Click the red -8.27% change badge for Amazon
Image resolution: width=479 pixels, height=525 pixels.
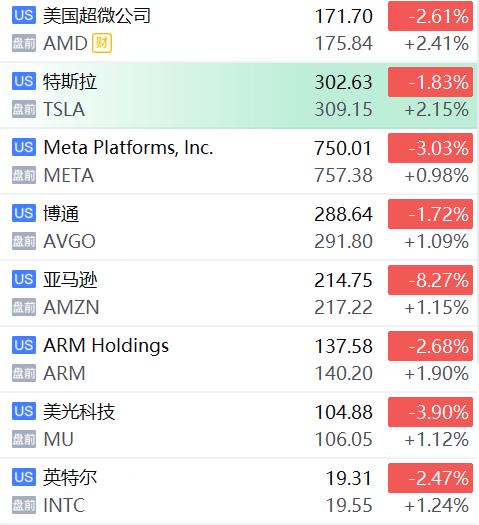coord(430,280)
